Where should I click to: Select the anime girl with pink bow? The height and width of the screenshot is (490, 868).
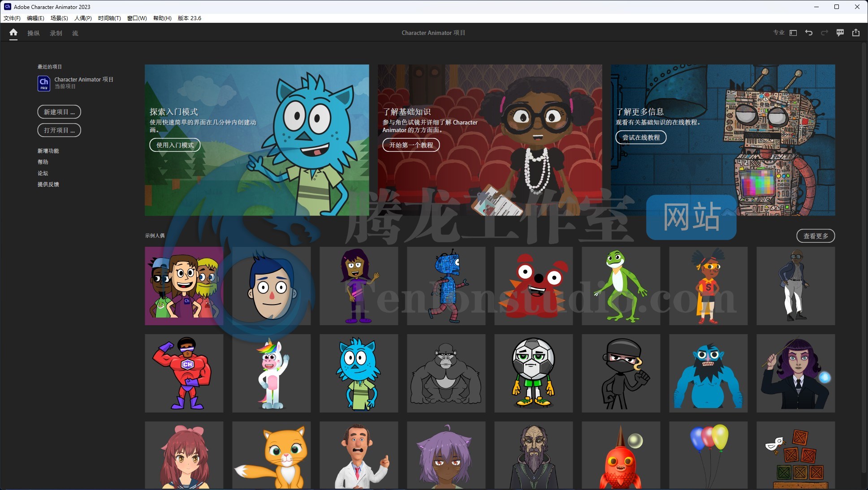(x=184, y=455)
